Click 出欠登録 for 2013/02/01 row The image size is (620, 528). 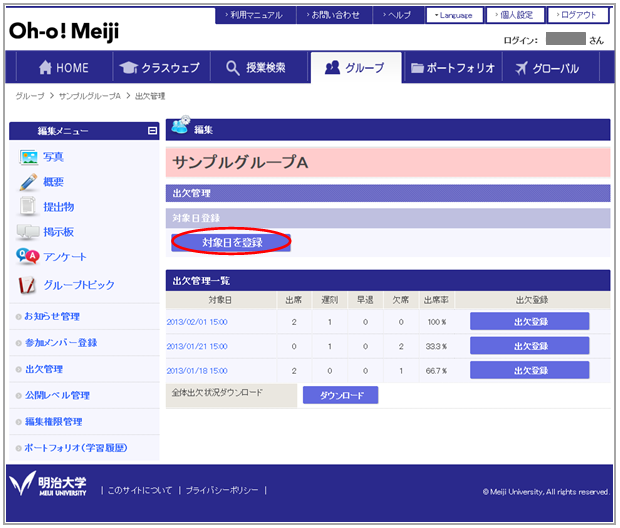click(x=530, y=322)
